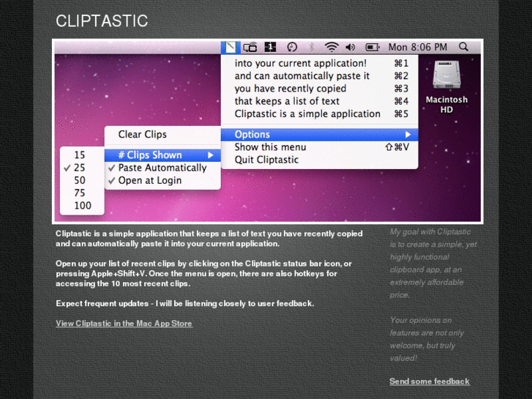Set clips shown to 15
The height and width of the screenshot is (399, 532).
tap(82, 155)
